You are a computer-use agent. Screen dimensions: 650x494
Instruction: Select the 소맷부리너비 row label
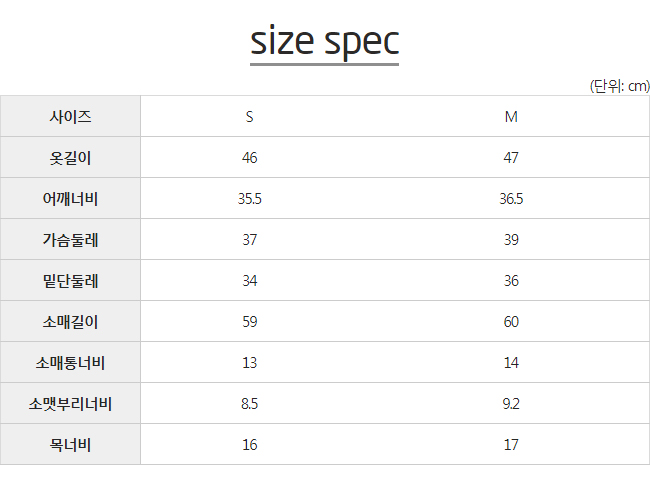click(70, 404)
